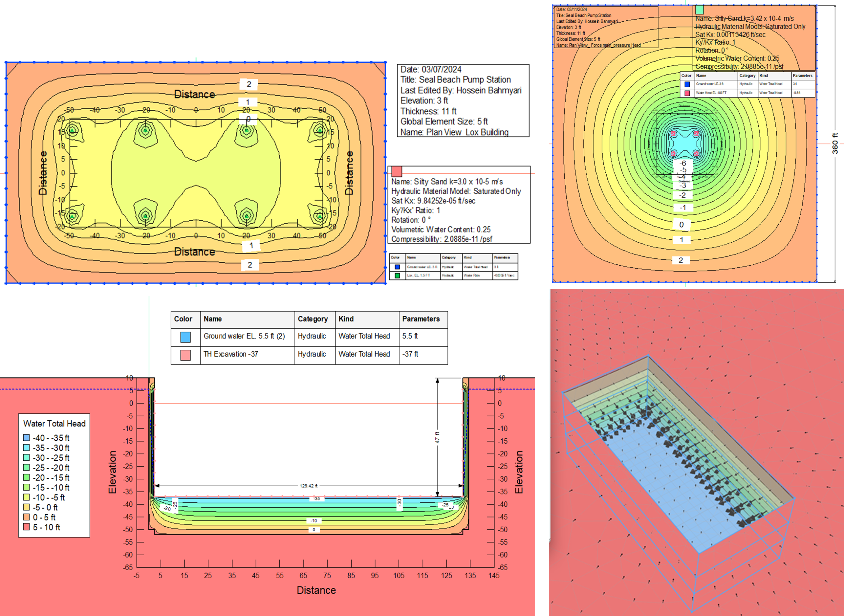Click the pink Silty Sand k=3.0 material swatch

(x=397, y=171)
